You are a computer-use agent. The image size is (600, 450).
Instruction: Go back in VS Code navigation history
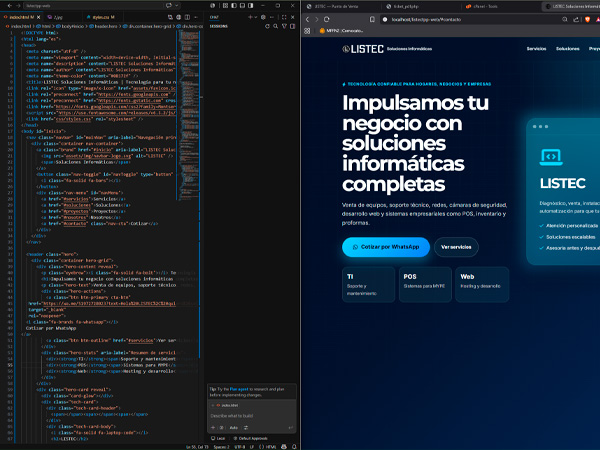tap(10, 6)
